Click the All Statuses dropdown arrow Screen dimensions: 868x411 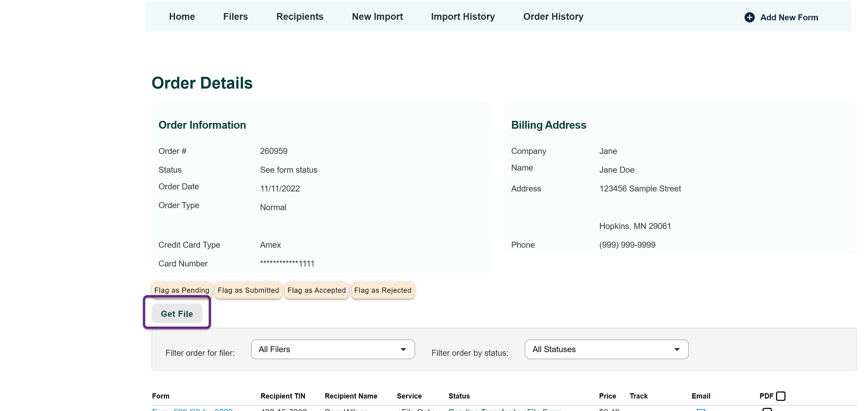pos(677,349)
